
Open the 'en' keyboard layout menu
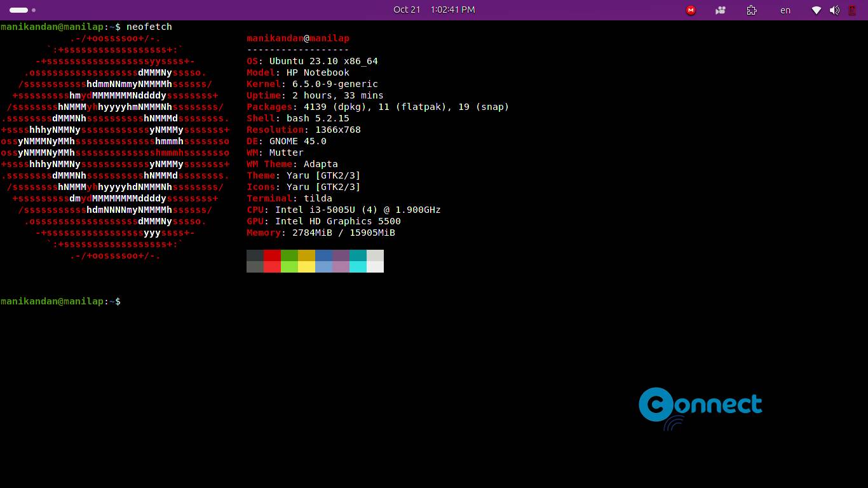tap(785, 10)
